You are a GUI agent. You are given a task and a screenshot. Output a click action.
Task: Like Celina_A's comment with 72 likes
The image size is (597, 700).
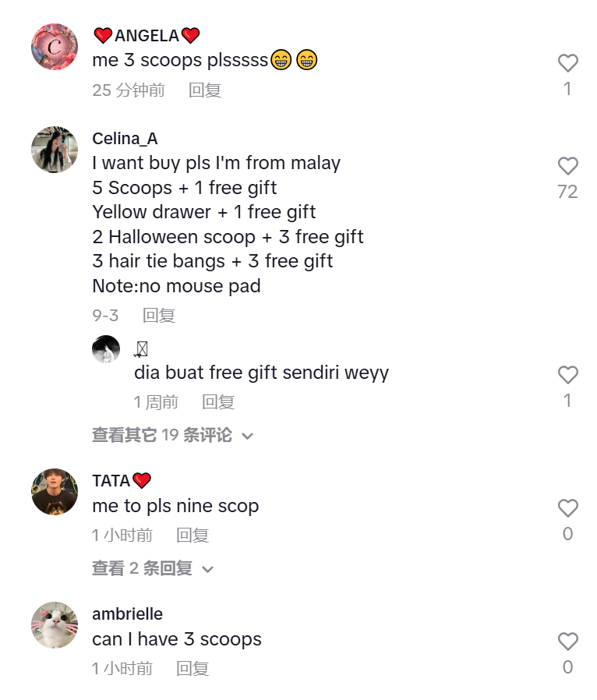(x=567, y=166)
